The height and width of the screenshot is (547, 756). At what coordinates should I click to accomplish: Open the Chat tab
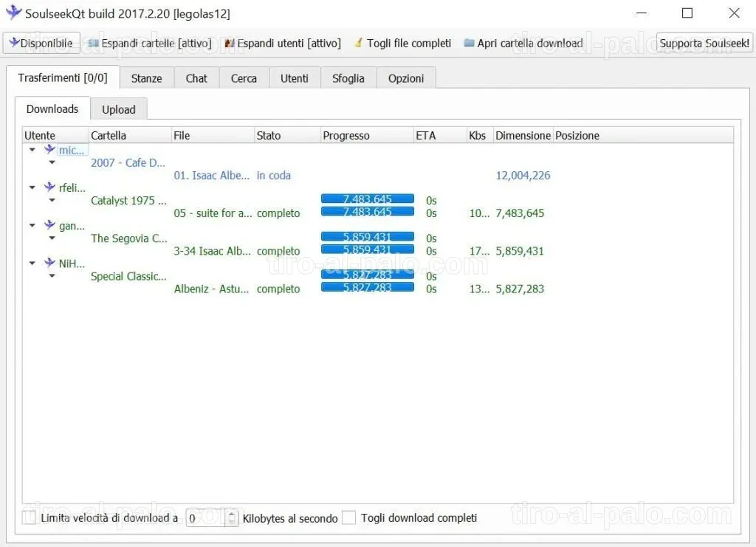tap(196, 78)
